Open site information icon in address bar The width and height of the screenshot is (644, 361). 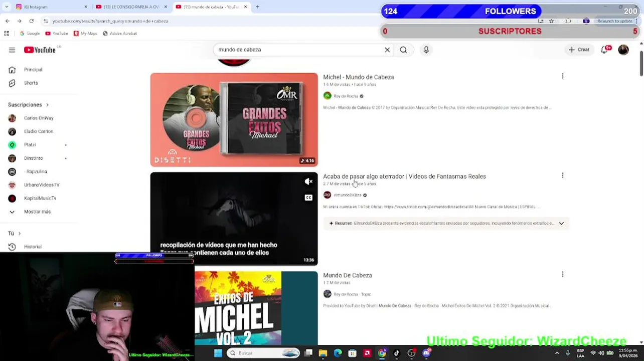click(x=46, y=21)
